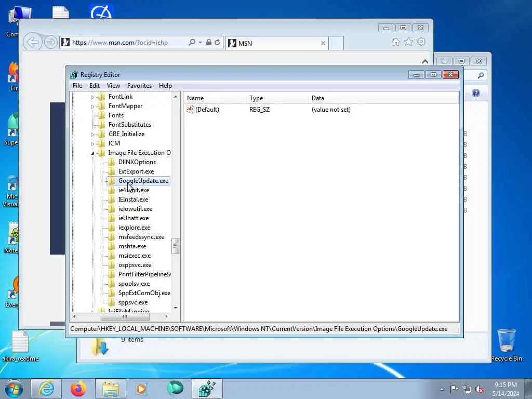Expand the ICM registry key
532x399 pixels.
point(92,144)
